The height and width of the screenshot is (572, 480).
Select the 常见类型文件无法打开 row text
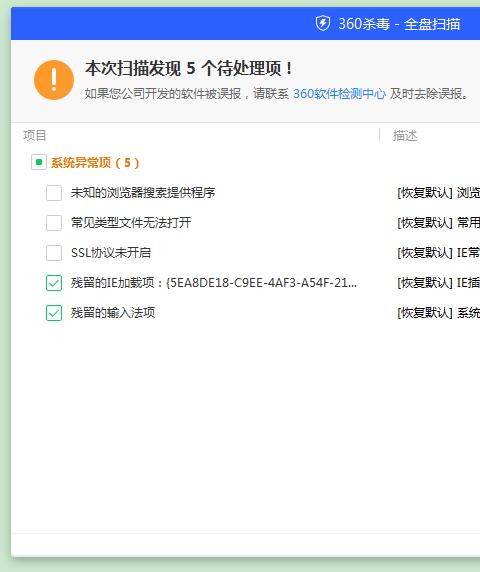point(131,223)
